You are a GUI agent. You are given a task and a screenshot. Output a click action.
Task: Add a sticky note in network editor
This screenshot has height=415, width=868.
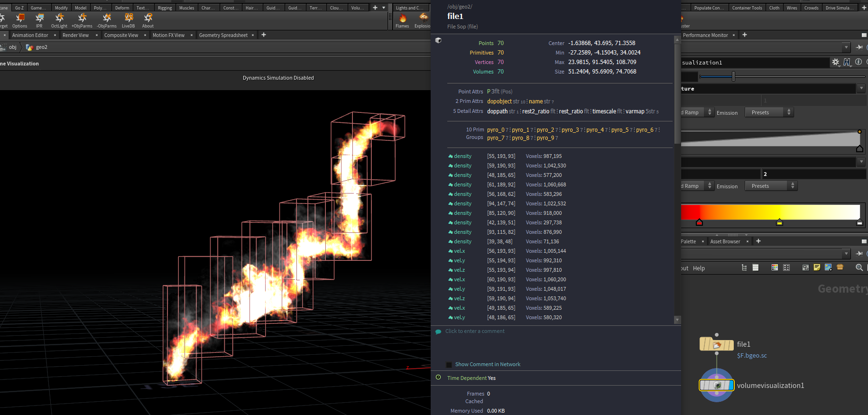pos(817,267)
